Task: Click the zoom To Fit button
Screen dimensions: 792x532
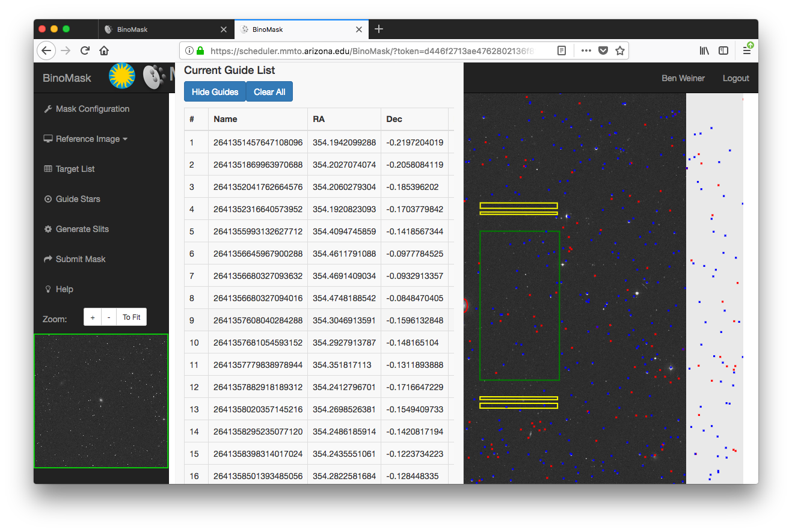Action: (x=131, y=317)
